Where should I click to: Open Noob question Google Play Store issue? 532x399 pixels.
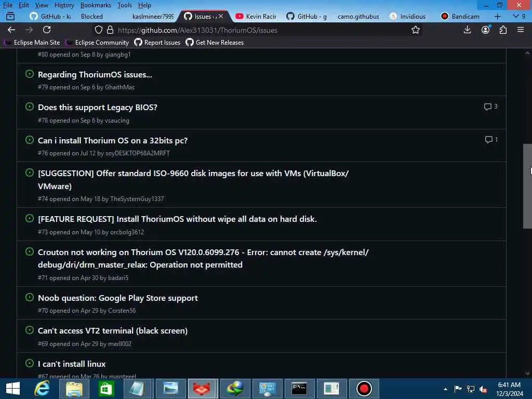click(118, 298)
